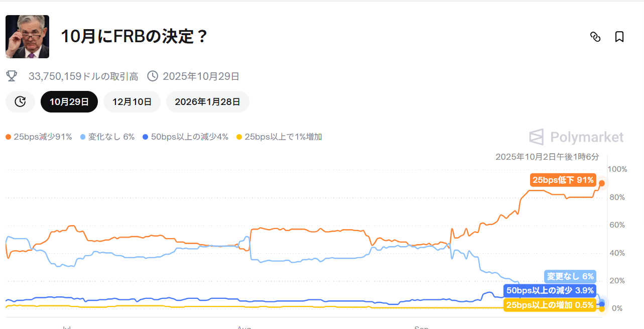Switch to the 12月10日 tab

[132, 101]
